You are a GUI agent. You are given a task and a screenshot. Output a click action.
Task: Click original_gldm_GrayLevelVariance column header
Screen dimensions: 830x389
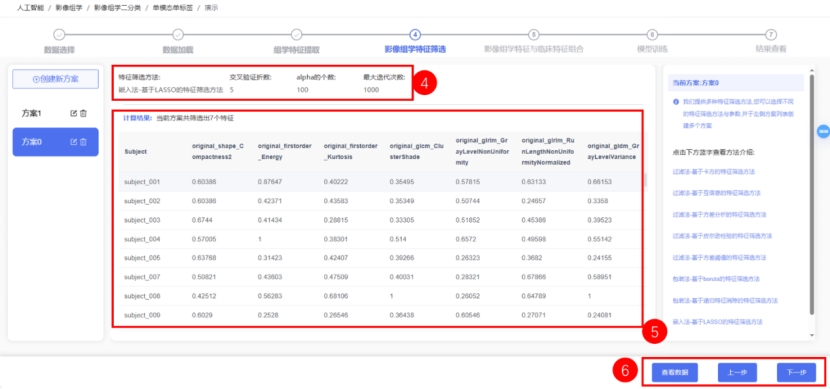(613, 151)
